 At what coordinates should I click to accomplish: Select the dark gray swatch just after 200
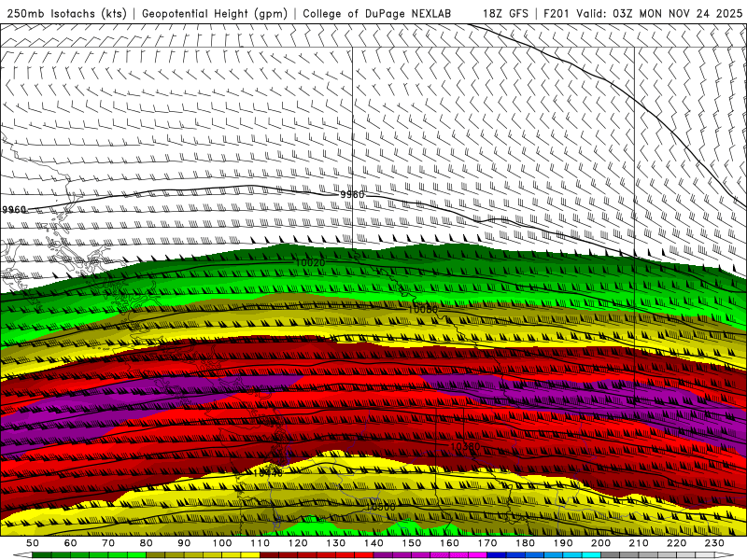pos(611,555)
